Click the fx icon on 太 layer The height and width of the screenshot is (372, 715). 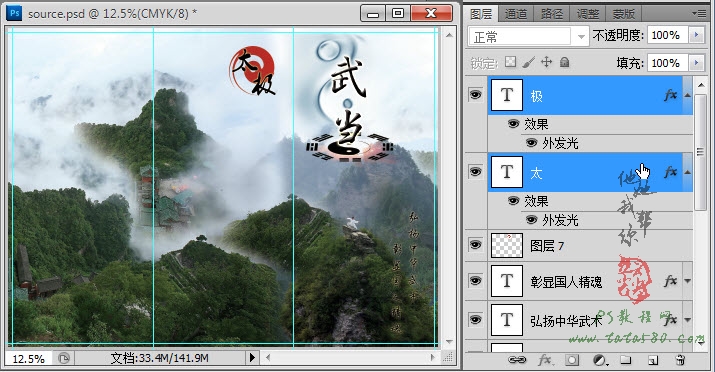pyautogui.click(x=670, y=172)
